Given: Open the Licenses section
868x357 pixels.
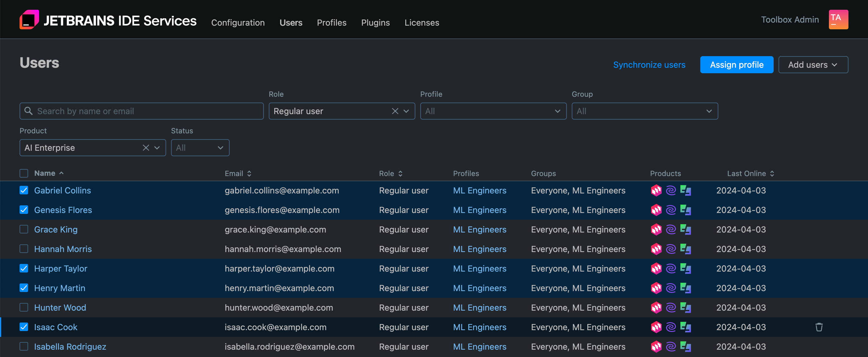Looking at the screenshot, I should coord(422,23).
